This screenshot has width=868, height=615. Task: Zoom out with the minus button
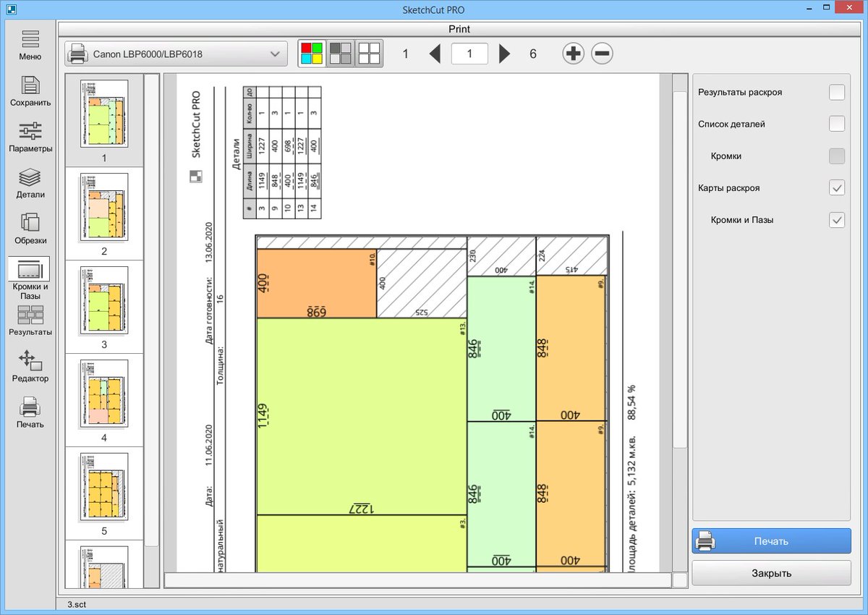603,54
